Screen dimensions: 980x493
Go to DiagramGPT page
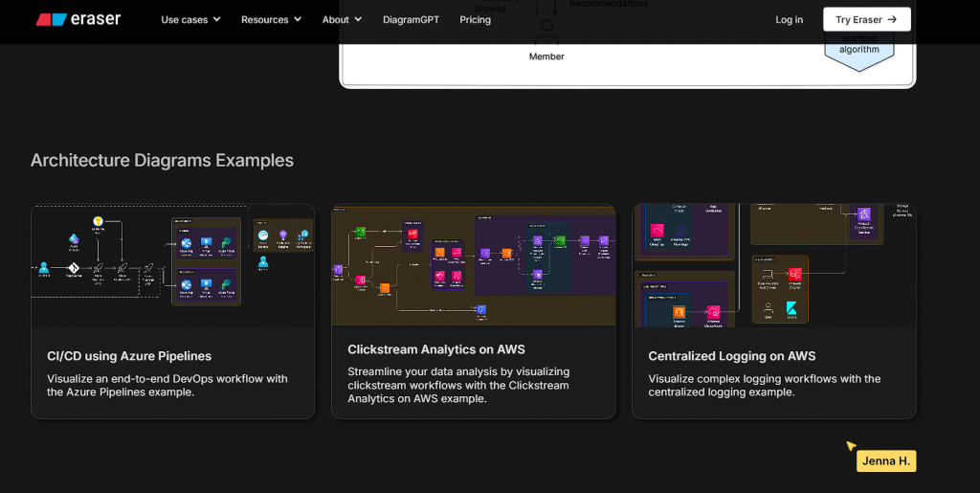(x=411, y=19)
